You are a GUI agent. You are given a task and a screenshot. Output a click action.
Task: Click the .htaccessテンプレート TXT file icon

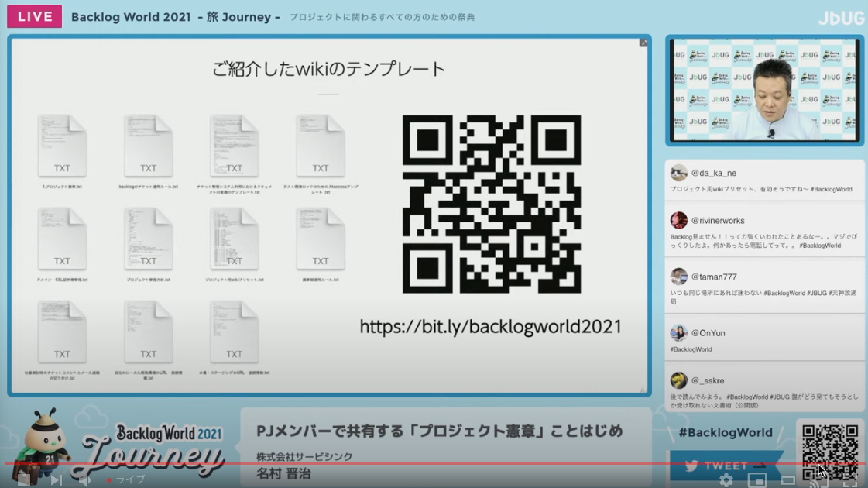[x=321, y=146]
